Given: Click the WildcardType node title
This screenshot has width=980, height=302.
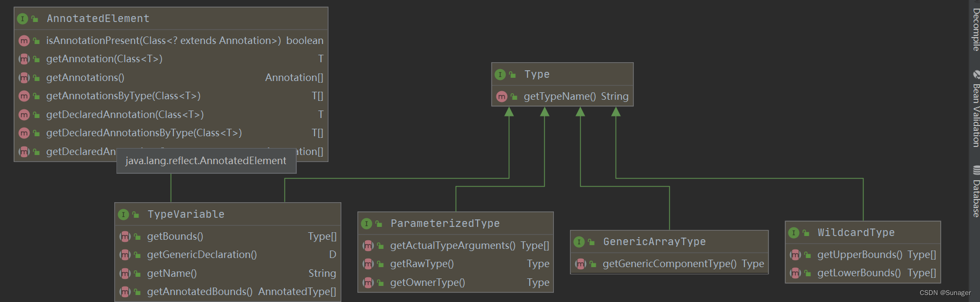Looking at the screenshot, I should point(856,233).
